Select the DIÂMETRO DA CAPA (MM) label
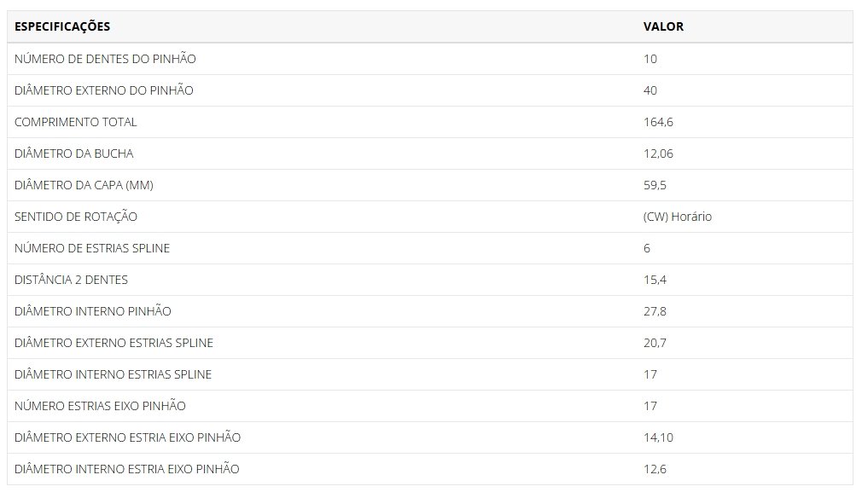This screenshot has width=868, height=498. [84, 185]
